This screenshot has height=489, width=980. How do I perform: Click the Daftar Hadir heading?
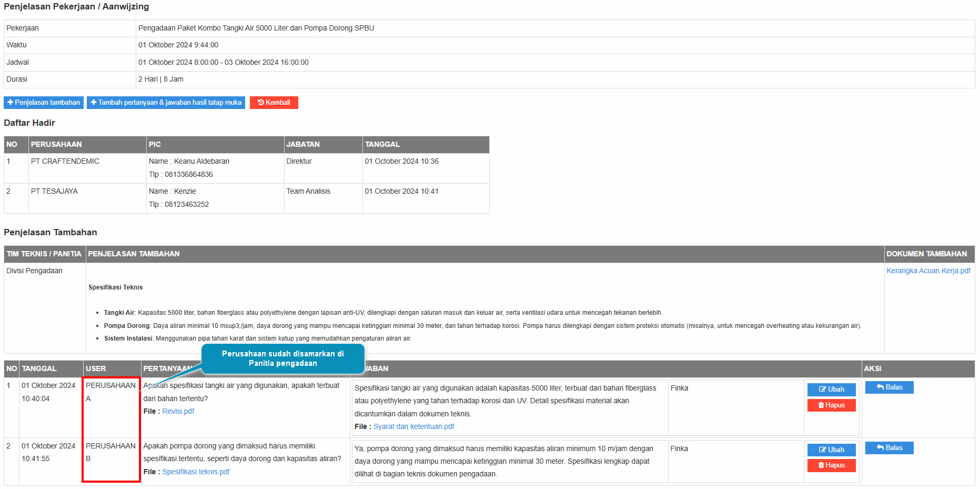29,123
